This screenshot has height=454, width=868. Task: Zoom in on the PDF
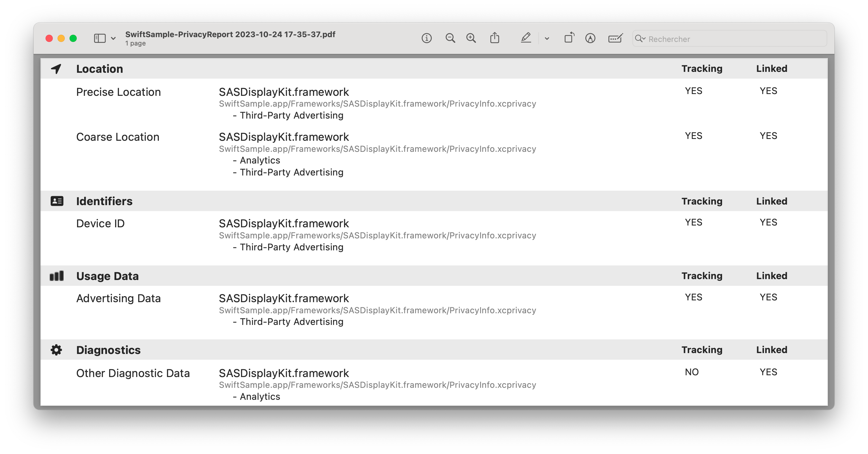(x=471, y=38)
